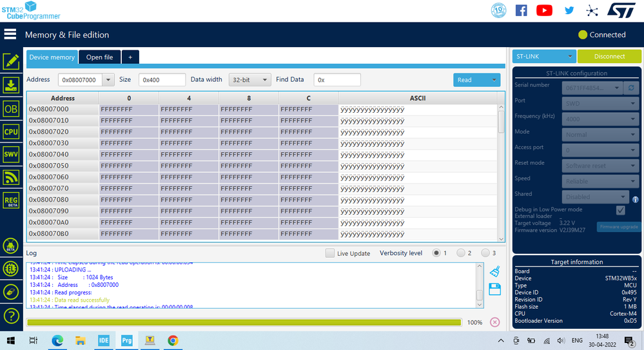Click the Address input field

(81, 80)
